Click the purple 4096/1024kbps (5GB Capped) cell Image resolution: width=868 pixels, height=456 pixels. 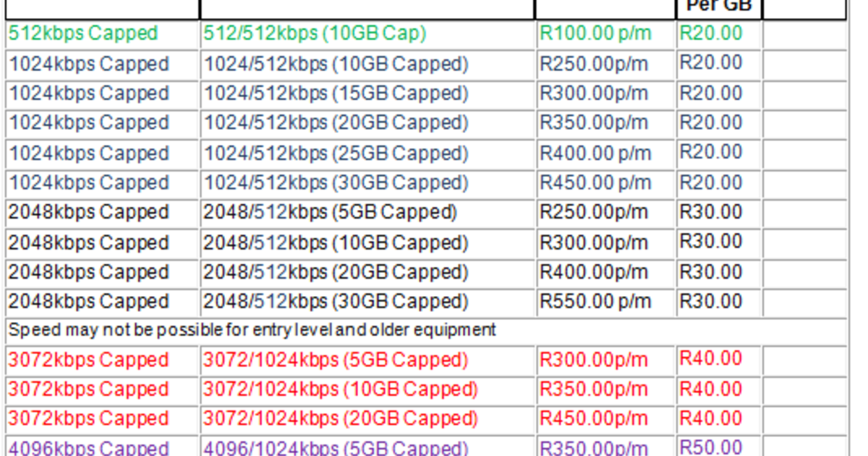[x=336, y=447]
